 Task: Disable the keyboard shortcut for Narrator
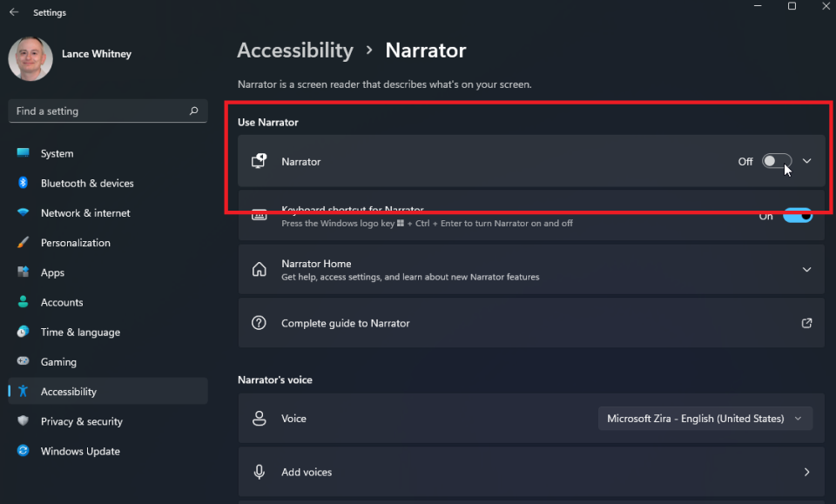tap(797, 215)
